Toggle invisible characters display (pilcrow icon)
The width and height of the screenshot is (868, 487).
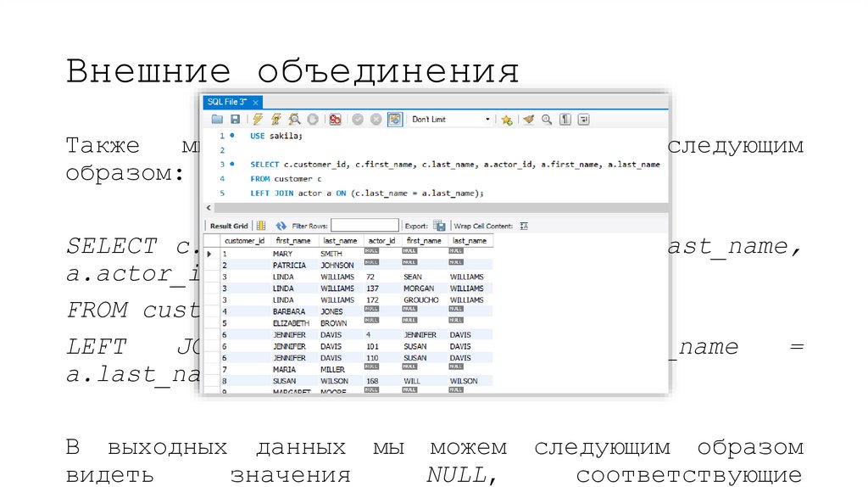tap(565, 119)
